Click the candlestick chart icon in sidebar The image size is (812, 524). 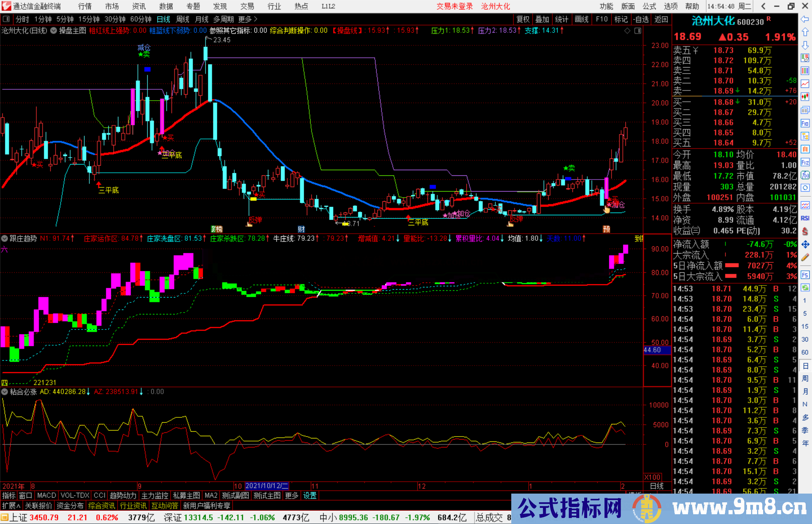805,97
